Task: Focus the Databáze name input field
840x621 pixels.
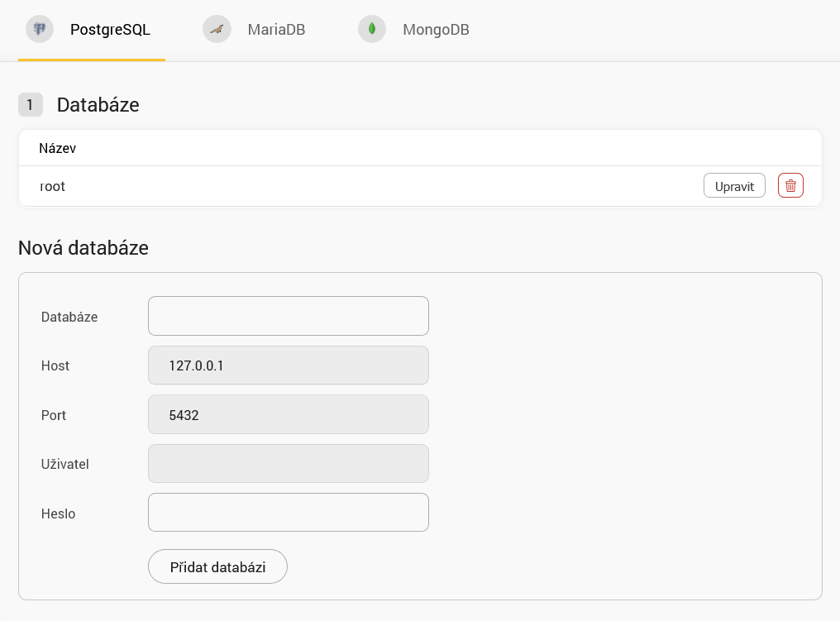Action: (x=289, y=316)
